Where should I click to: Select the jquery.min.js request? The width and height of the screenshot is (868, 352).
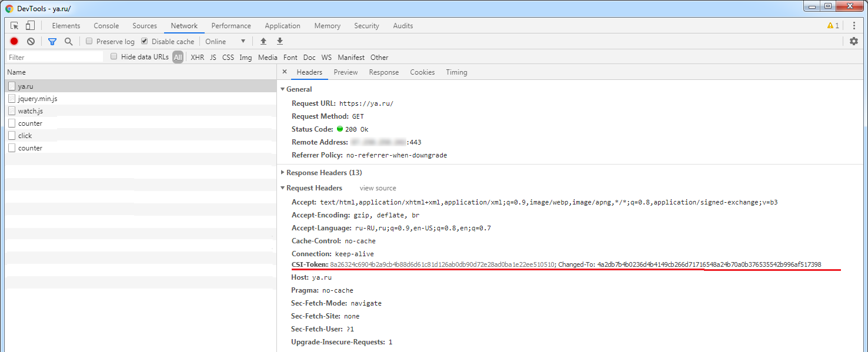140,99
